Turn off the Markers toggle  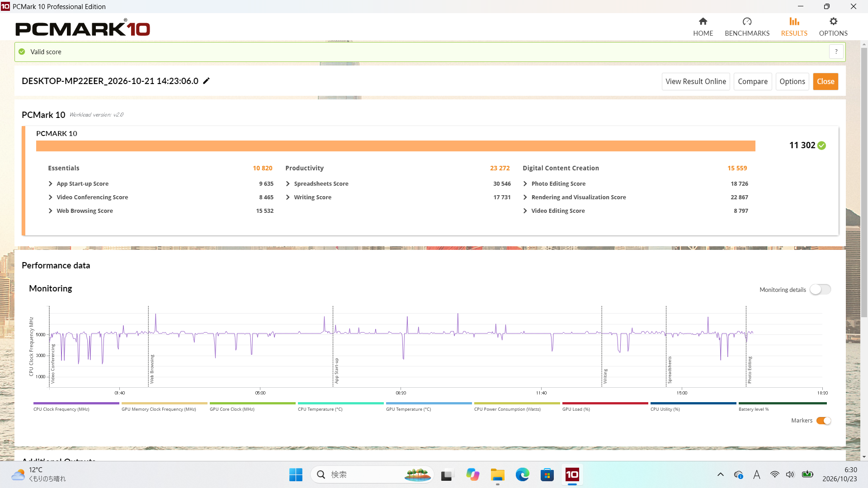pyautogui.click(x=824, y=421)
